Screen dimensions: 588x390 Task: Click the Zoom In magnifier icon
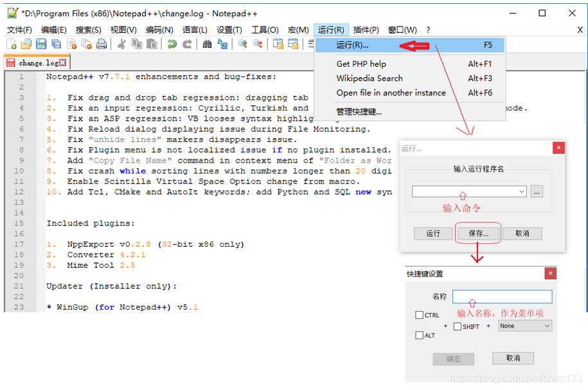pyautogui.click(x=243, y=44)
